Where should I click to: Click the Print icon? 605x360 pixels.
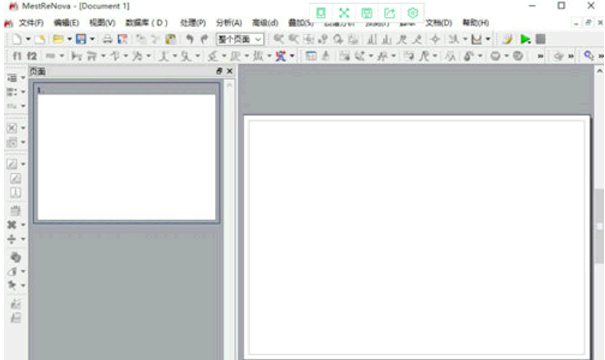pos(108,39)
